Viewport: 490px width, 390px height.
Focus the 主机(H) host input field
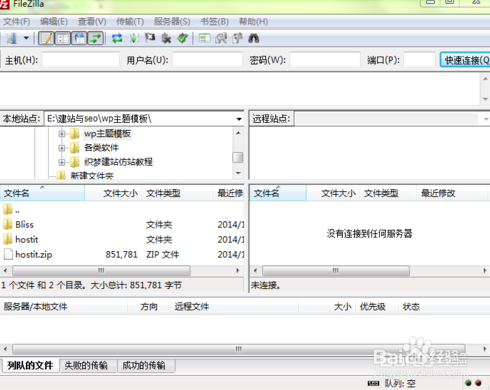(x=81, y=60)
